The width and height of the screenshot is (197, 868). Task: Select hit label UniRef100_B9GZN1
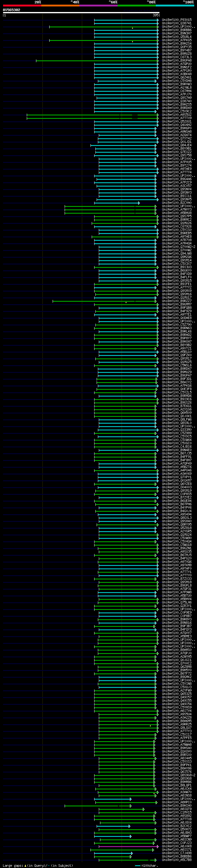[x=177, y=549]
